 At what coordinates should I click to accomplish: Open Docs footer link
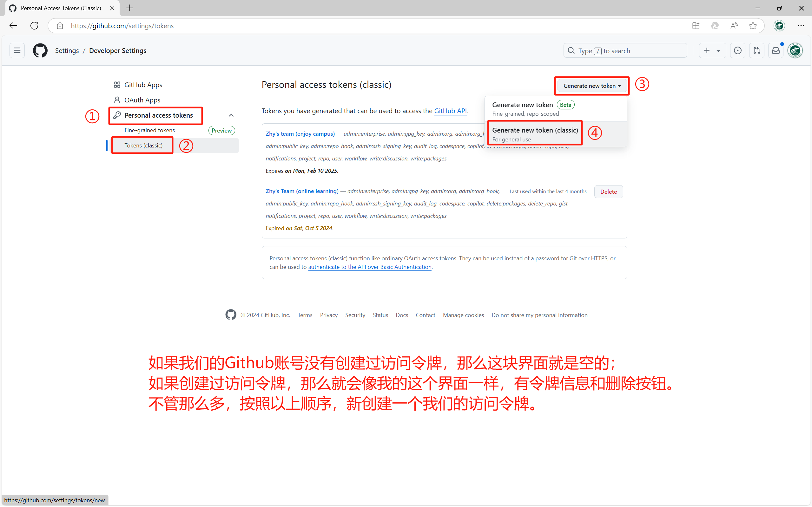(402, 315)
